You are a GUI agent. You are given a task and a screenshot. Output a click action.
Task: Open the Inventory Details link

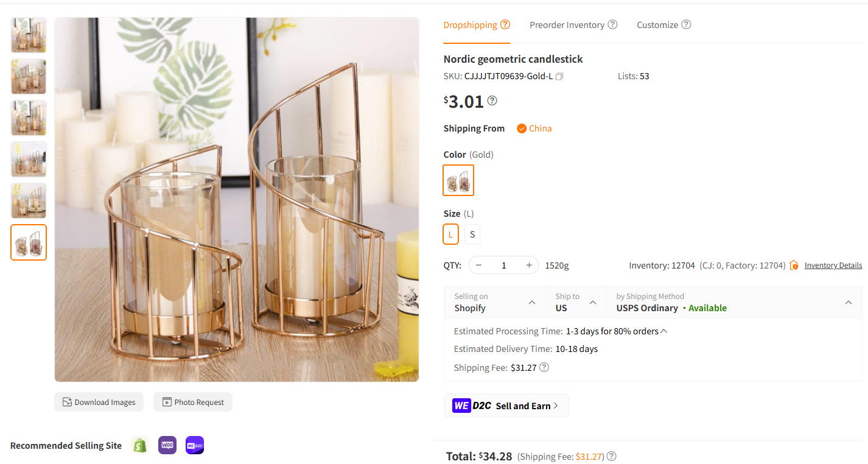pos(833,265)
